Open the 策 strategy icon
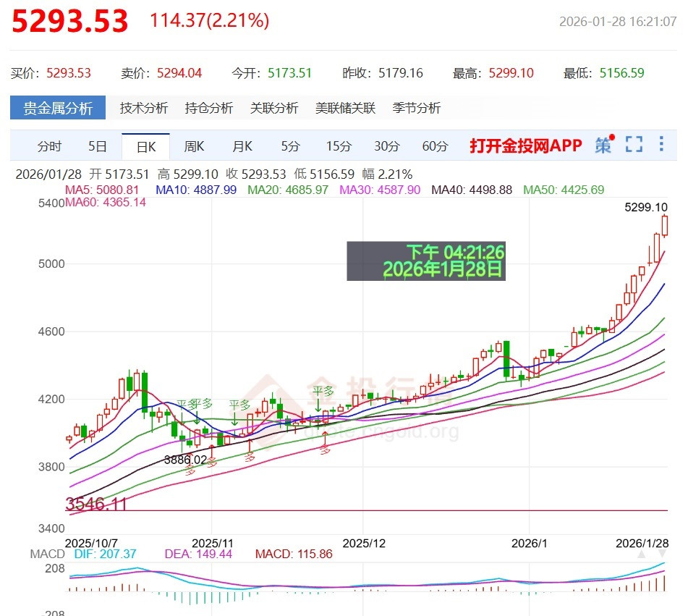 (604, 145)
